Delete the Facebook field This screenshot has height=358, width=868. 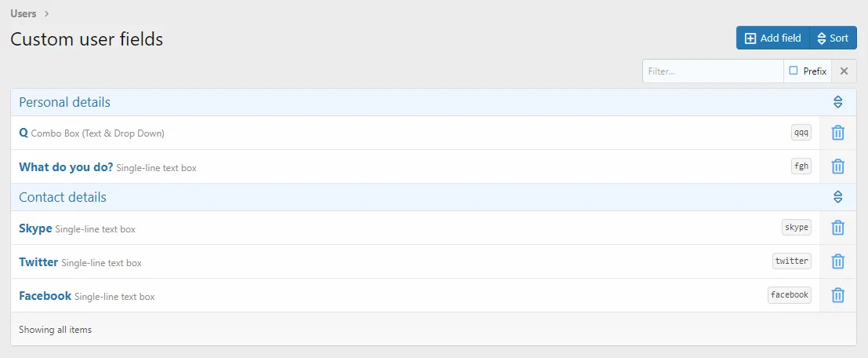pyautogui.click(x=837, y=295)
